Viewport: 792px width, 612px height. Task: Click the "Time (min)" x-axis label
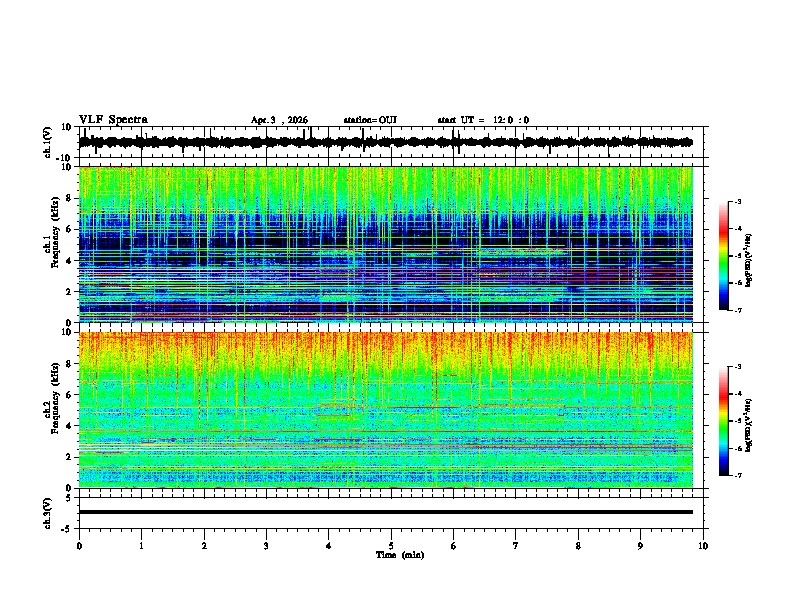pos(400,555)
